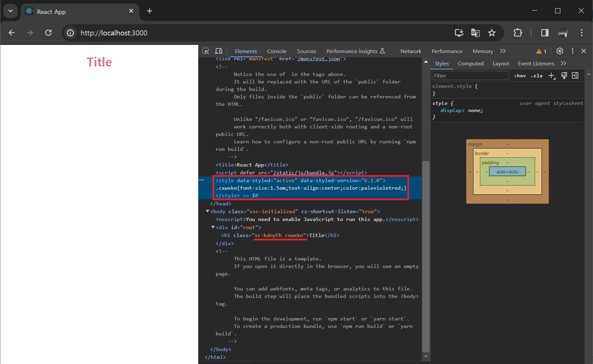Toggle the :hov element state button
The height and width of the screenshot is (364, 593).
click(520, 76)
